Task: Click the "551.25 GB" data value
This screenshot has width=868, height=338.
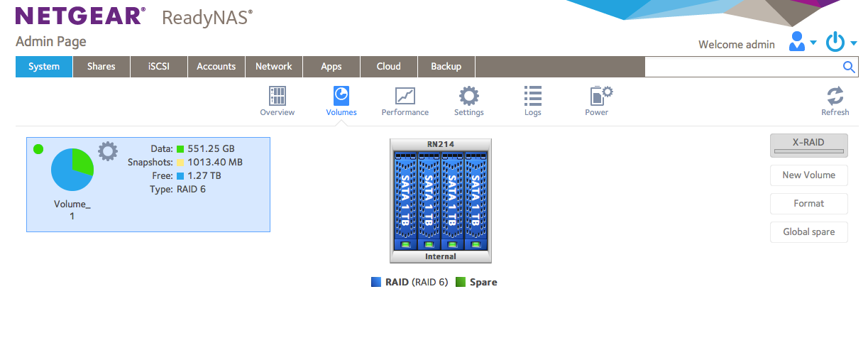Action: point(211,149)
